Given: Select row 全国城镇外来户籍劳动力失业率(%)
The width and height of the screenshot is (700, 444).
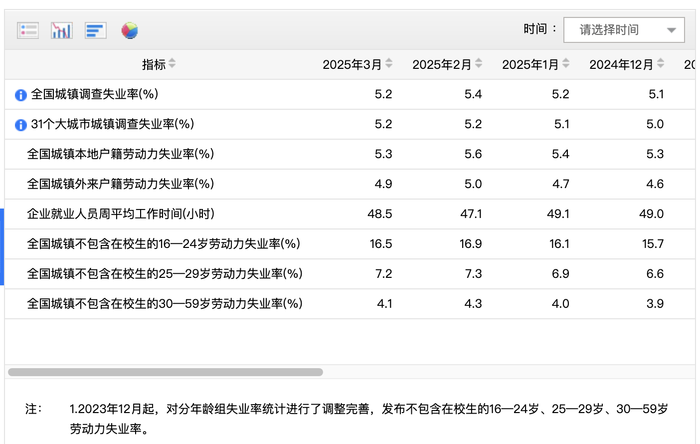Looking at the screenshot, I should coord(350,184).
